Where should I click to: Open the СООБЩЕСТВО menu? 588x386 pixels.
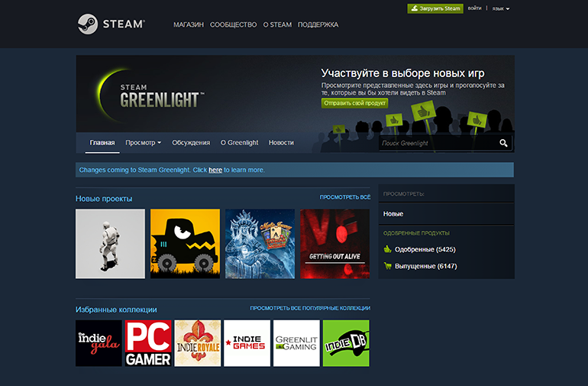(233, 24)
